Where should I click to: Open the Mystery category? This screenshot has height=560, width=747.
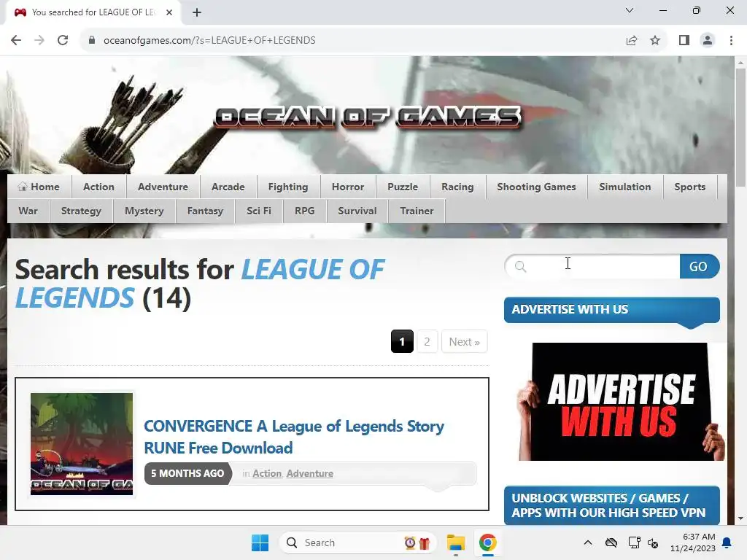(144, 211)
